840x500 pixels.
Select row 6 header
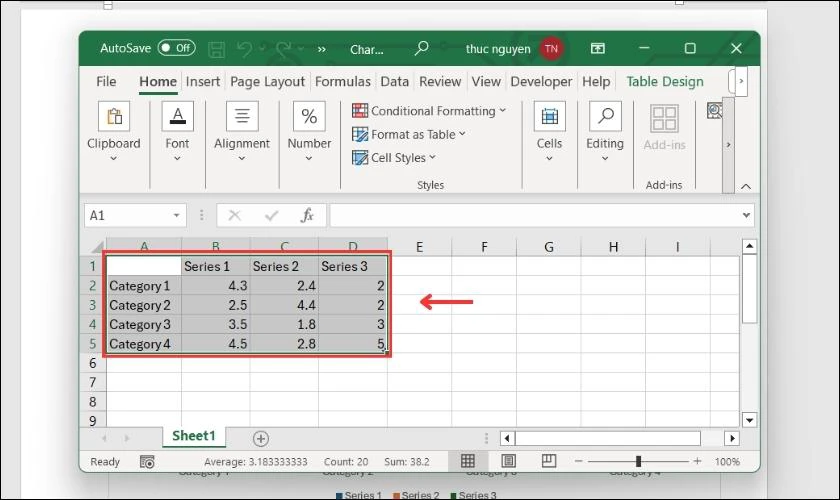coord(93,363)
